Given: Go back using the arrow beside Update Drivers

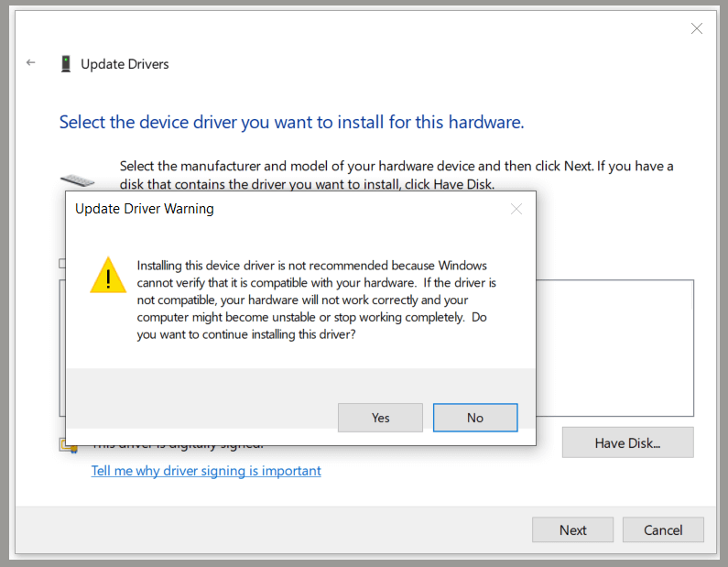Looking at the screenshot, I should click(x=30, y=62).
